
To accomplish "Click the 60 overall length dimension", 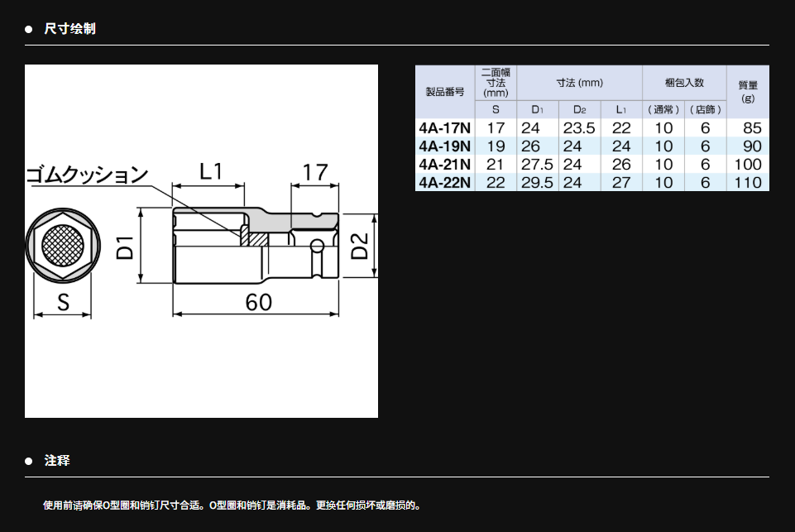I will (258, 302).
